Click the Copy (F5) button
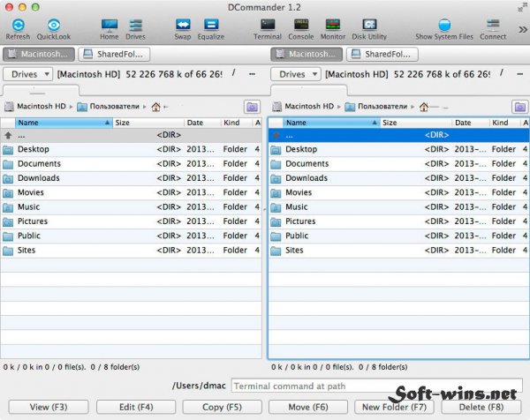The height and width of the screenshot is (420, 530). point(222,407)
